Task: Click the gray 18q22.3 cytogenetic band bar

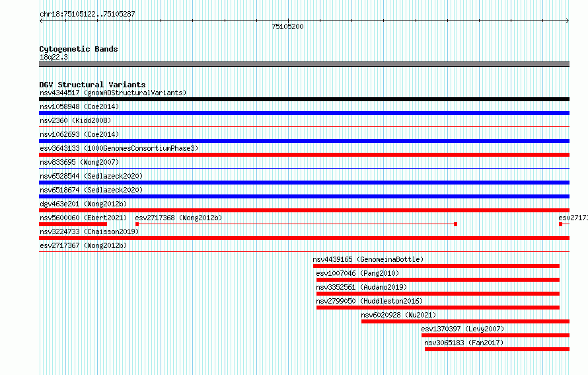Action: pyautogui.click(x=304, y=64)
